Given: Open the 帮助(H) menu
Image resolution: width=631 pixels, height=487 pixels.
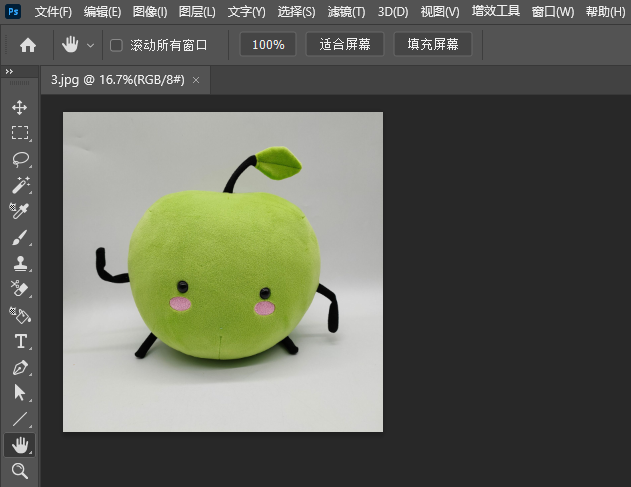Looking at the screenshot, I should click(x=605, y=12).
